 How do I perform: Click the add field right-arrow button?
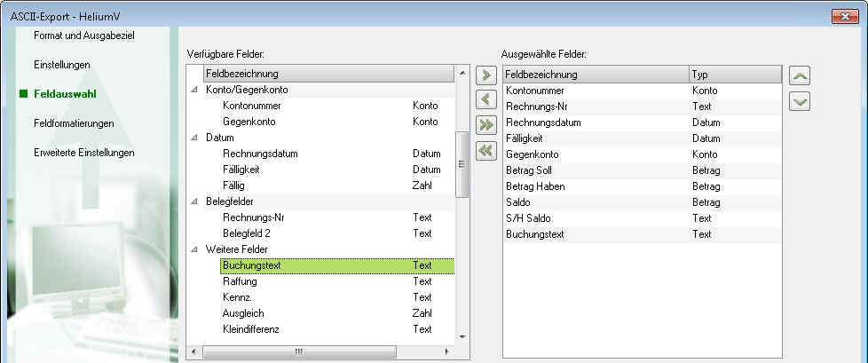(485, 75)
